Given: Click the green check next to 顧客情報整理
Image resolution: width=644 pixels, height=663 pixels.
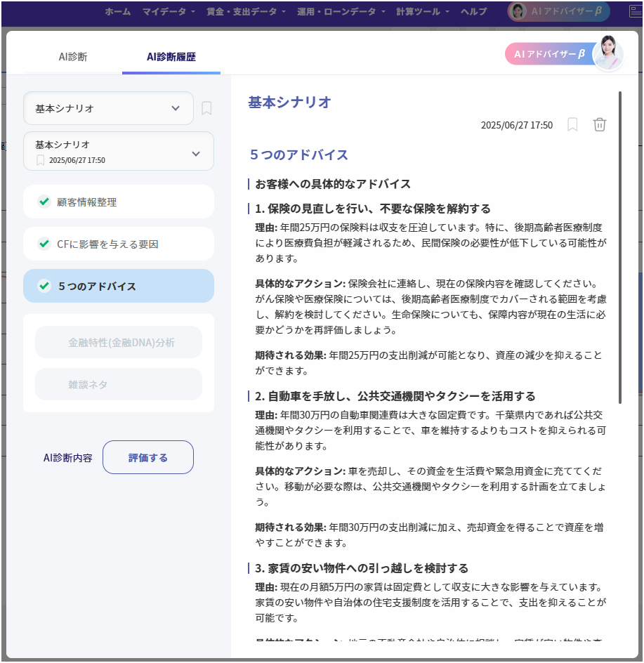Looking at the screenshot, I should click(44, 202).
